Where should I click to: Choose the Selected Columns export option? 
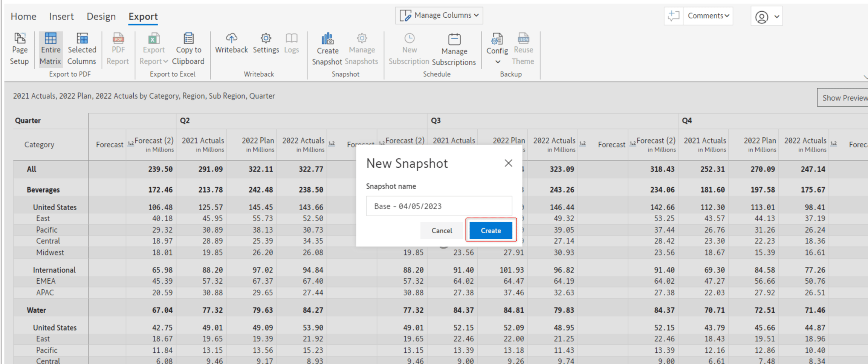82,49
